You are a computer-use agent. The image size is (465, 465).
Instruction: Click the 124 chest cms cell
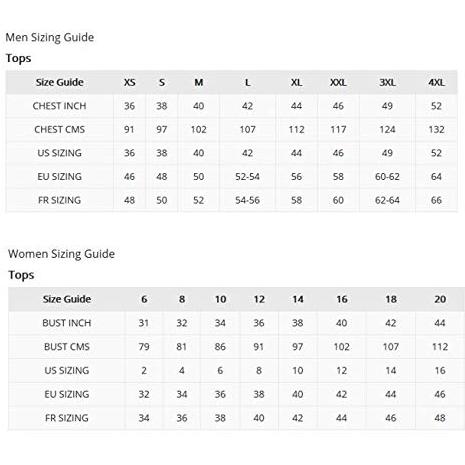click(x=387, y=129)
